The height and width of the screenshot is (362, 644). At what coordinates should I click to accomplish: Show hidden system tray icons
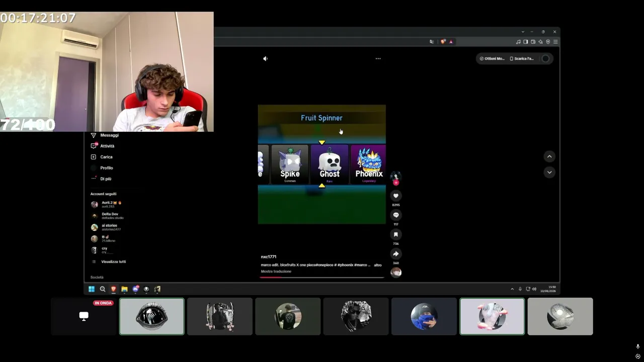[x=512, y=289]
